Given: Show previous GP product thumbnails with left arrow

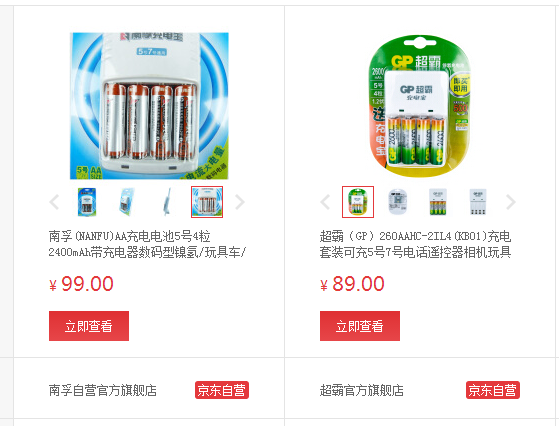Looking at the screenshot, I should pyautogui.click(x=325, y=202).
